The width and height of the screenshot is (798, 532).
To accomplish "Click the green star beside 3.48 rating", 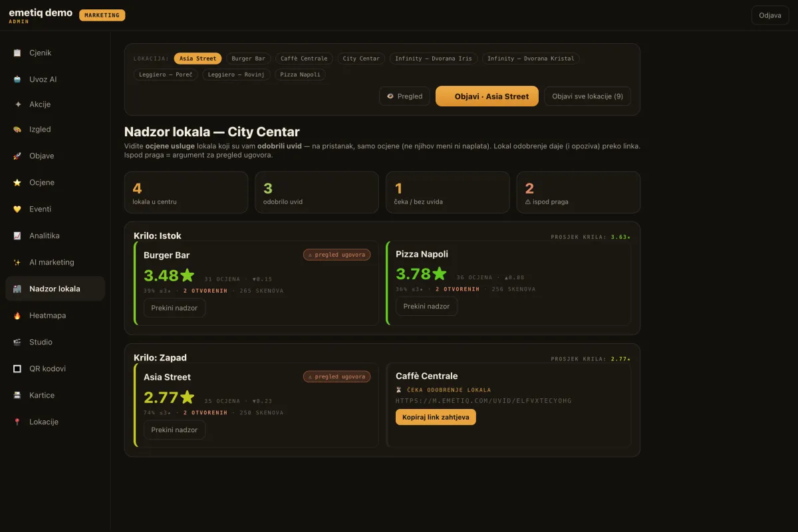I will click(187, 275).
